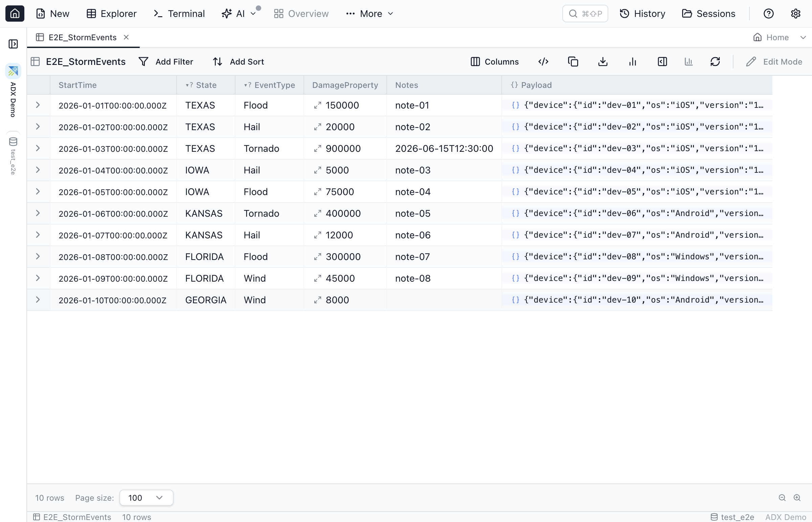Image resolution: width=812 pixels, height=522 pixels.
Task: Click the download export icon
Action: (603, 62)
